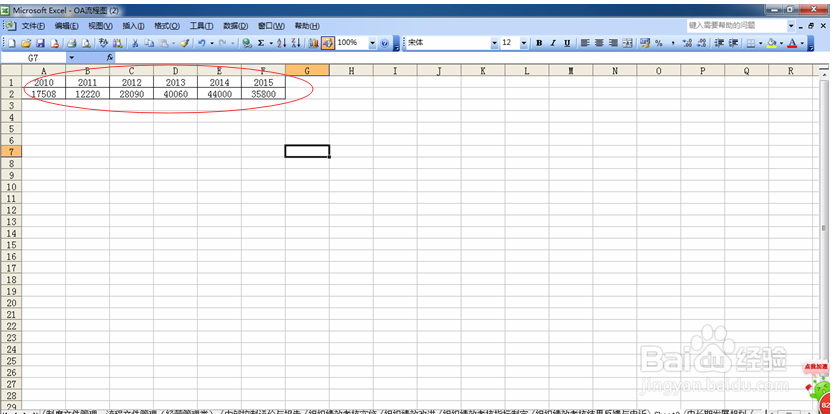Expand the fill color dropdown arrow
Screen dimensions: 835x414
[x=781, y=43]
